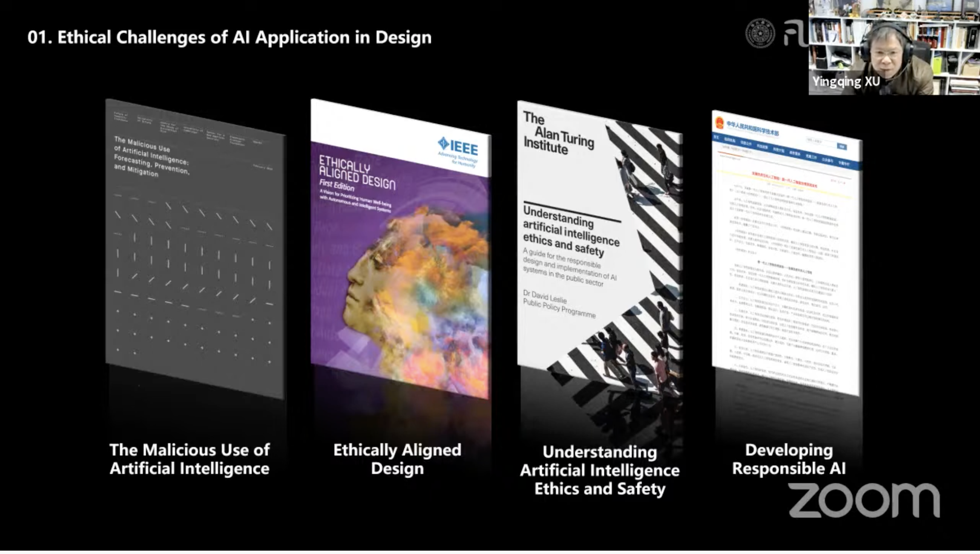The image size is (980, 554).
Task: Click 'Understanding Artificial Intelligence Ethics and Safety' caption
Action: point(600,470)
